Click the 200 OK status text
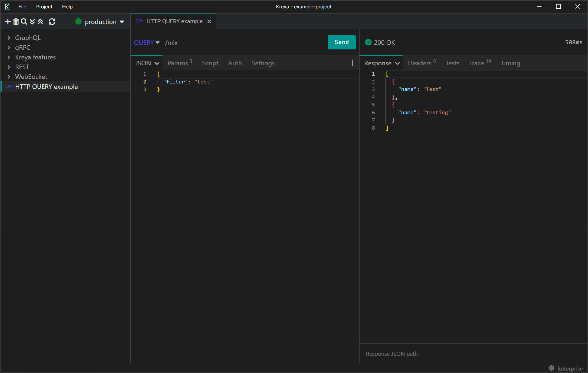This screenshot has width=588, height=373. point(384,43)
